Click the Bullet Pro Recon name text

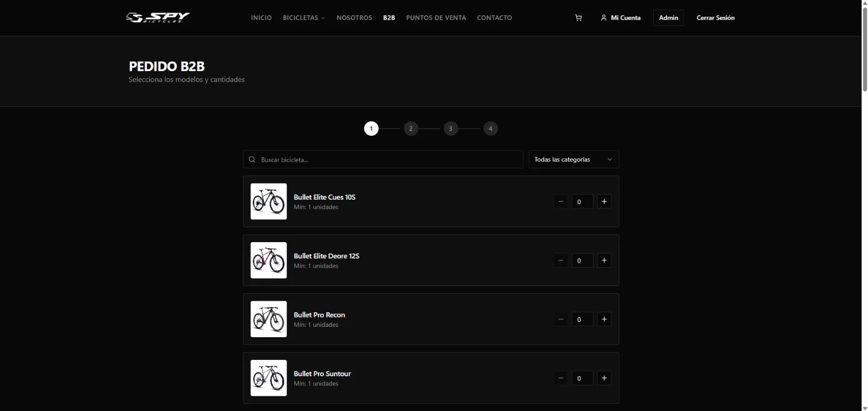pyautogui.click(x=320, y=315)
